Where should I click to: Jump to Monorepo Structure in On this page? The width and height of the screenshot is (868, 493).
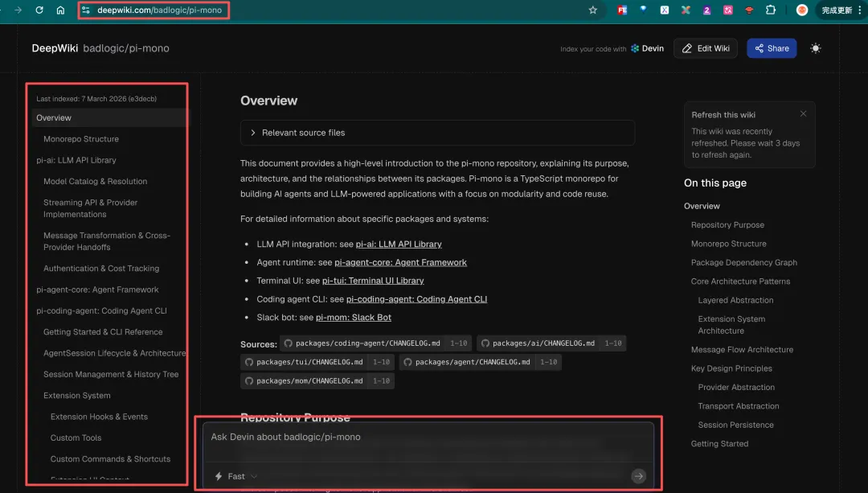point(728,243)
